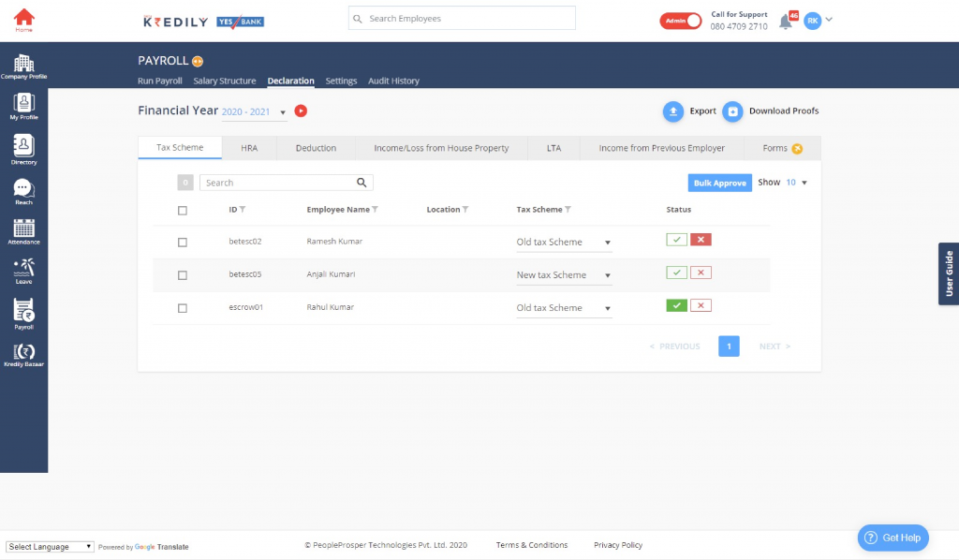The width and height of the screenshot is (959, 560).
Task: Approve Rahul Kumar's tax scheme
Action: coord(676,305)
